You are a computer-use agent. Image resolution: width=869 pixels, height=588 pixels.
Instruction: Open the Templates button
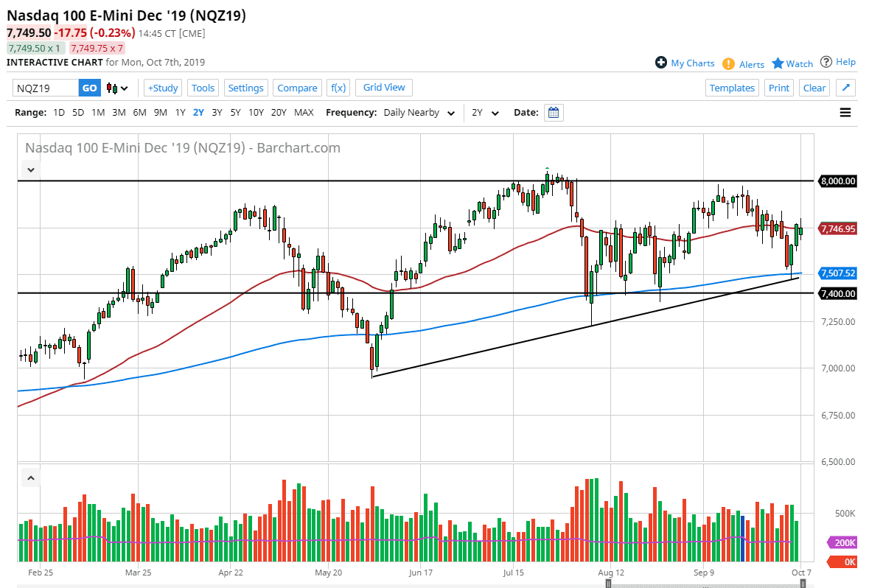[732, 87]
